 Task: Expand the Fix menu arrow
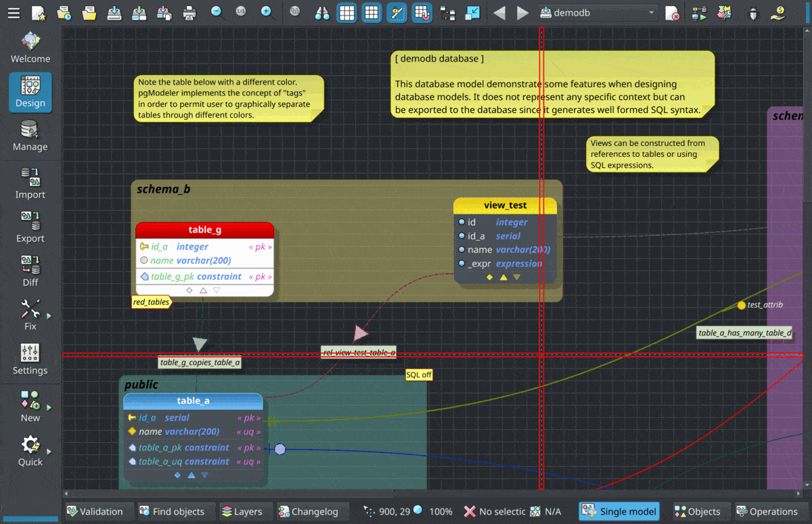pyautogui.click(x=49, y=316)
